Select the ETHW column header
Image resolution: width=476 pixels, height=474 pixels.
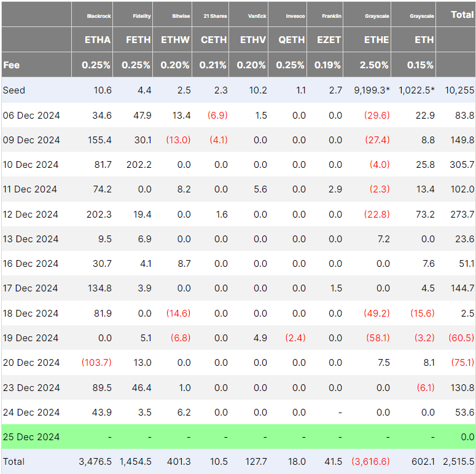coord(176,40)
